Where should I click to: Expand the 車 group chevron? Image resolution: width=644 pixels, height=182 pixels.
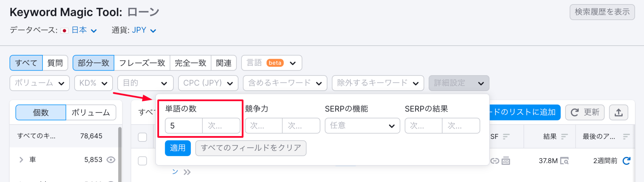coord(21,160)
